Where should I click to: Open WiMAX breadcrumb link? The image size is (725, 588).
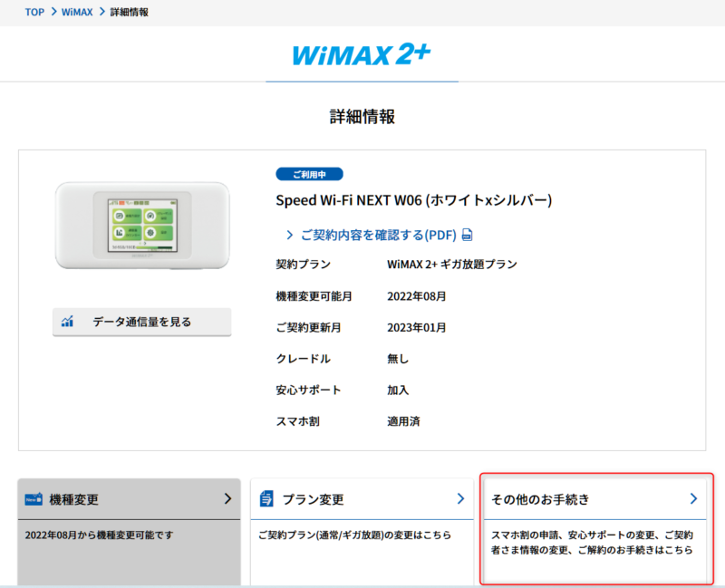77,12
